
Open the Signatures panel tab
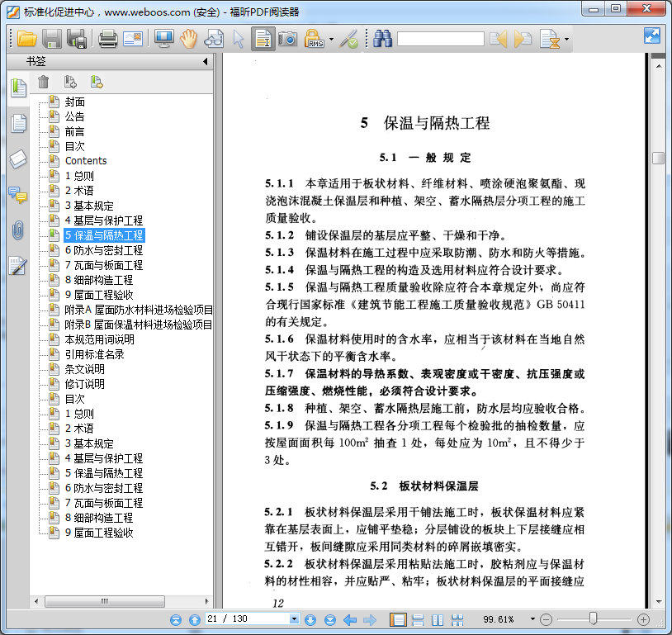click(x=18, y=266)
